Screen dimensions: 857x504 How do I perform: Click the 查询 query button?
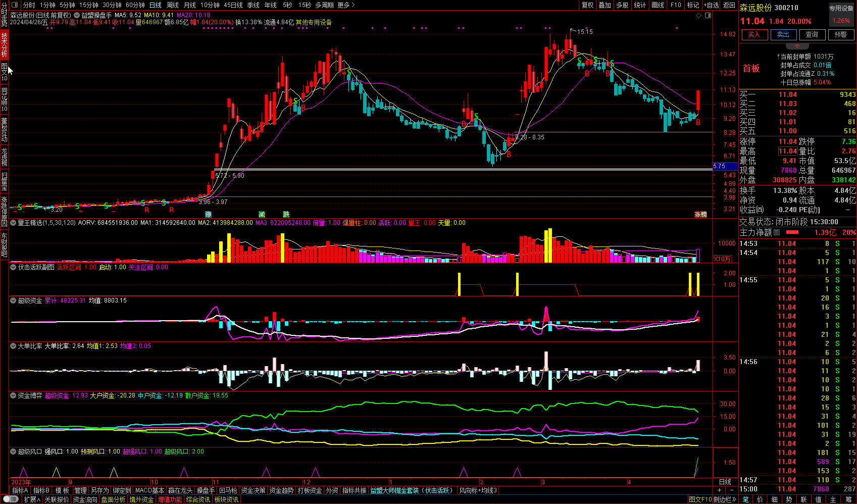pyautogui.click(x=812, y=35)
